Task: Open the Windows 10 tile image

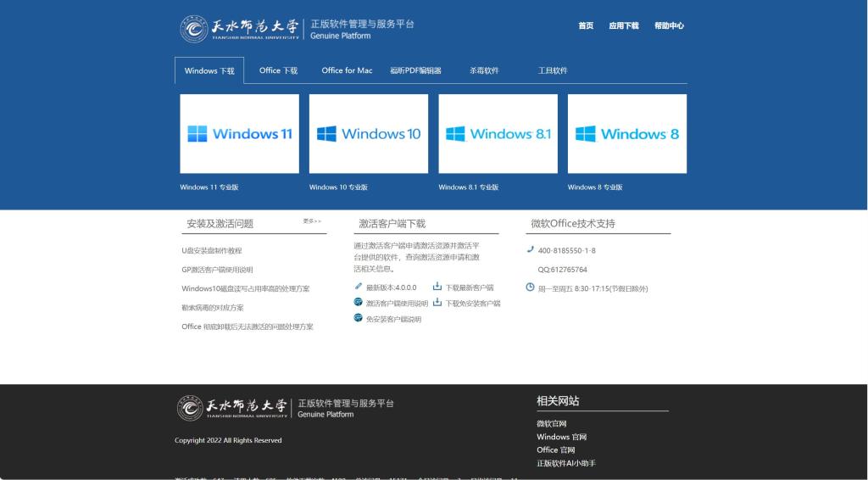Action: click(x=368, y=133)
